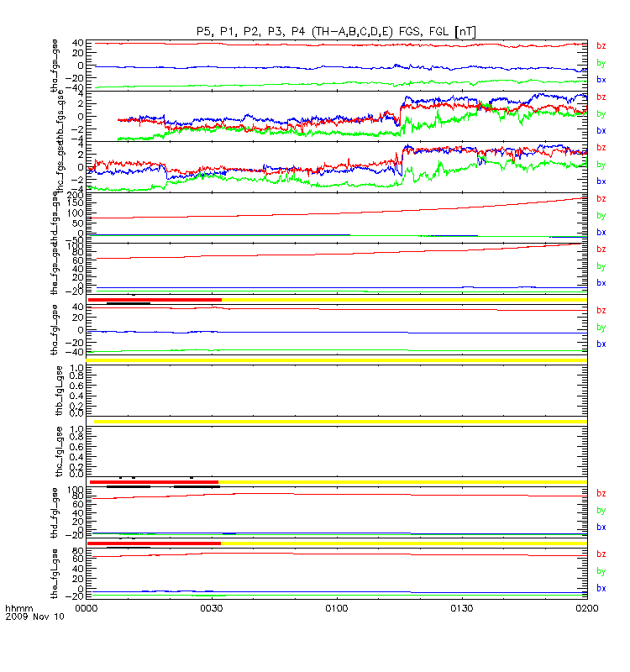Click the 2009 Nov 10 date label
Image resolution: width=630 pixels, height=672 pixels.
pyautogui.click(x=34, y=617)
